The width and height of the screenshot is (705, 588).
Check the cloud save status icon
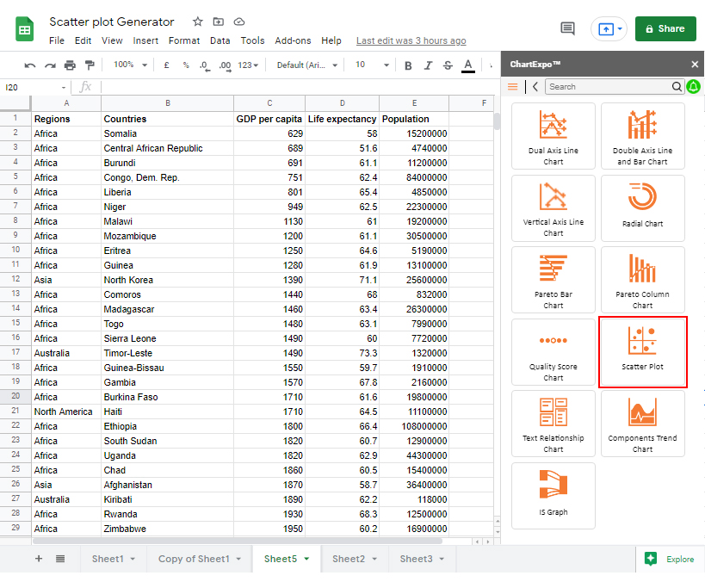[x=239, y=22]
